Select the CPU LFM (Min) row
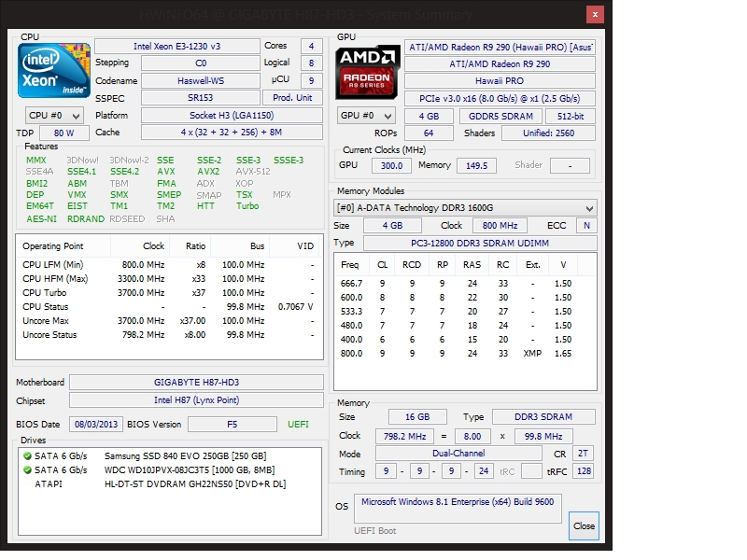747x560 pixels. coord(169,265)
